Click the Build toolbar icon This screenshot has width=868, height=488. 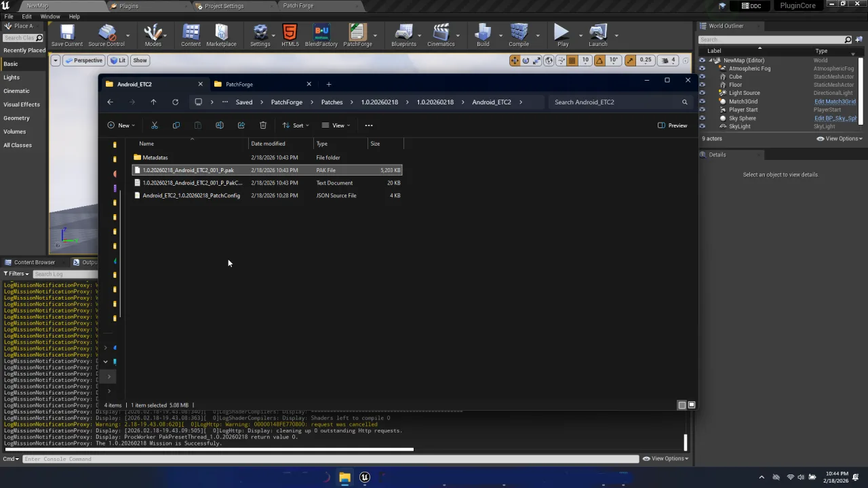[x=483, y=35]
